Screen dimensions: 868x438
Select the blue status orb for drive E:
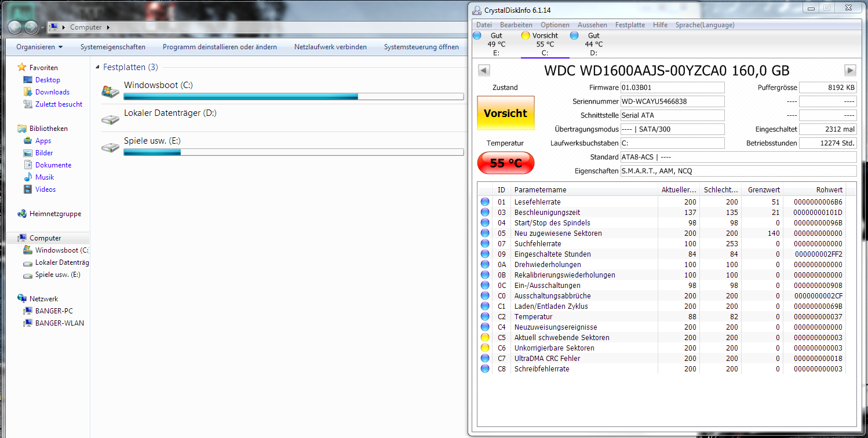[x=477, y=35]
